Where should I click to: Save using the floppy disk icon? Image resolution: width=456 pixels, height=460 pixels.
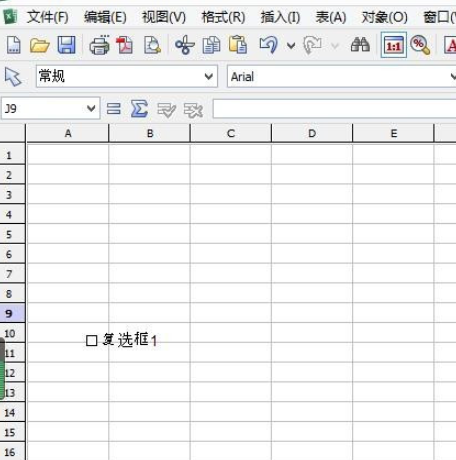66,45
